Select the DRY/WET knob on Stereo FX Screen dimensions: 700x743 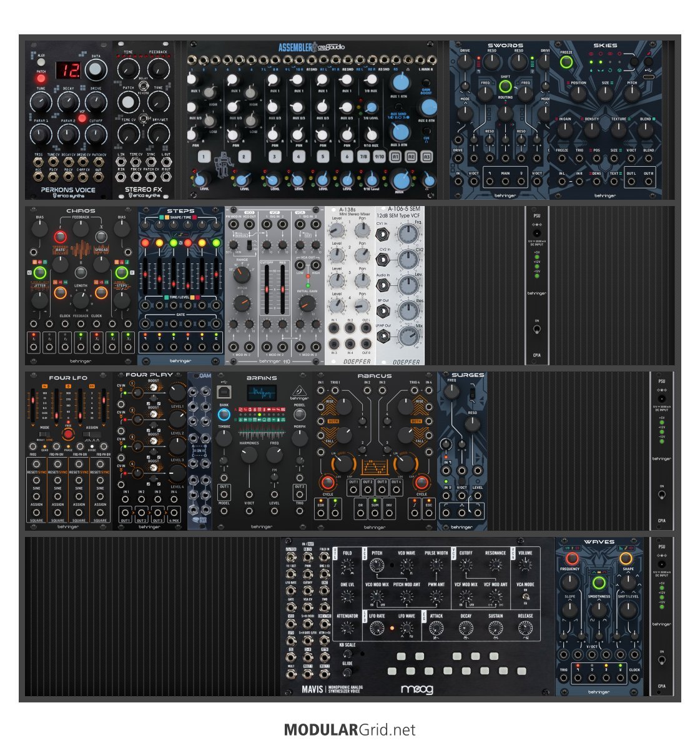(x=158, y=134)
